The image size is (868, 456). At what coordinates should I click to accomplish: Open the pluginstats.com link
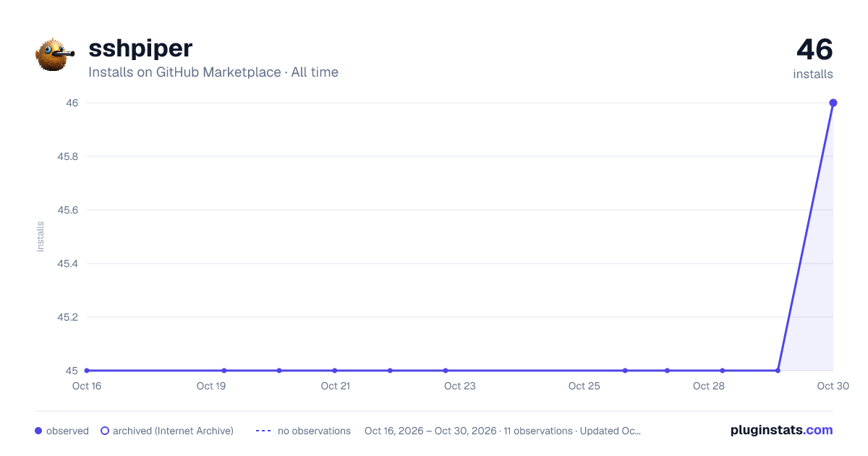tap(781, 430)
